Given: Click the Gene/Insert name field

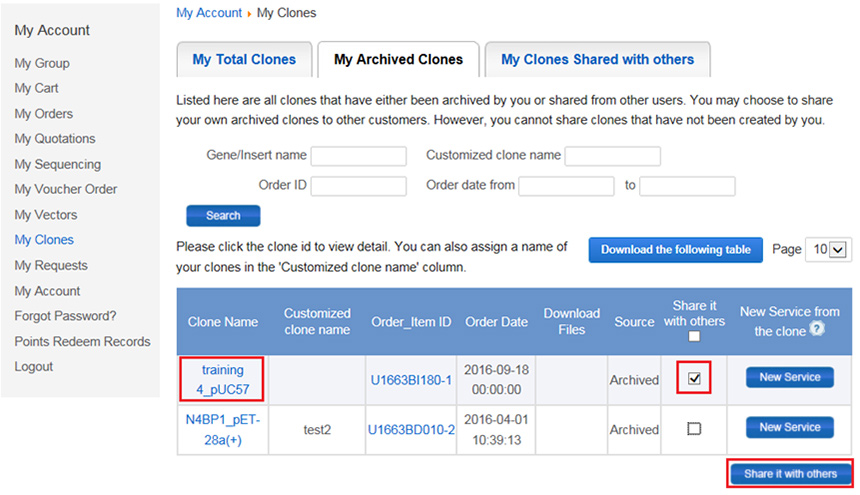Looking at the screenshot, I should tap(358, 156).
